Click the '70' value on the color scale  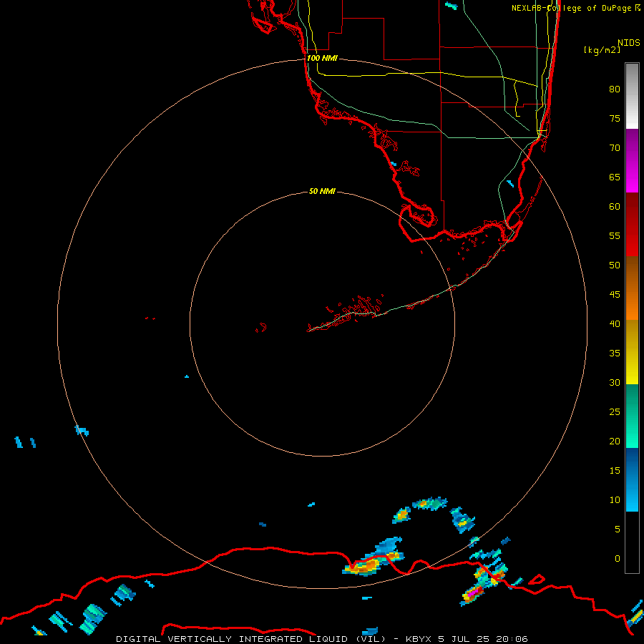point(615,148)
